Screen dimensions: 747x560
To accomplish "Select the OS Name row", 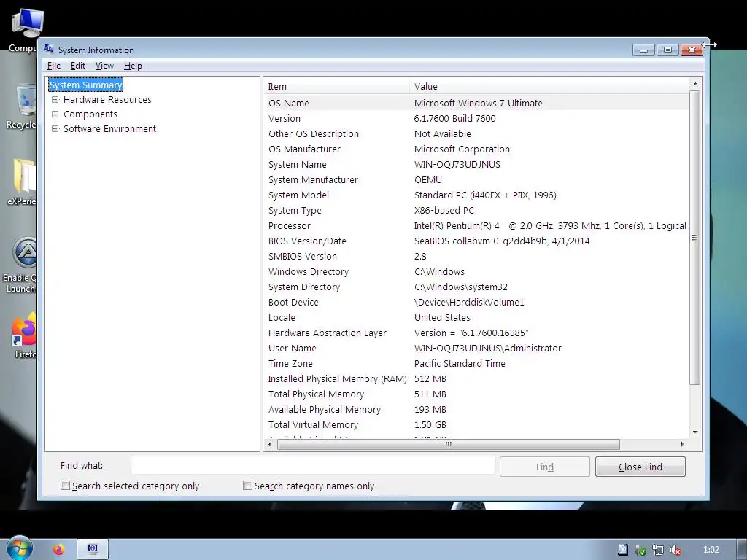I will (476, 103).
